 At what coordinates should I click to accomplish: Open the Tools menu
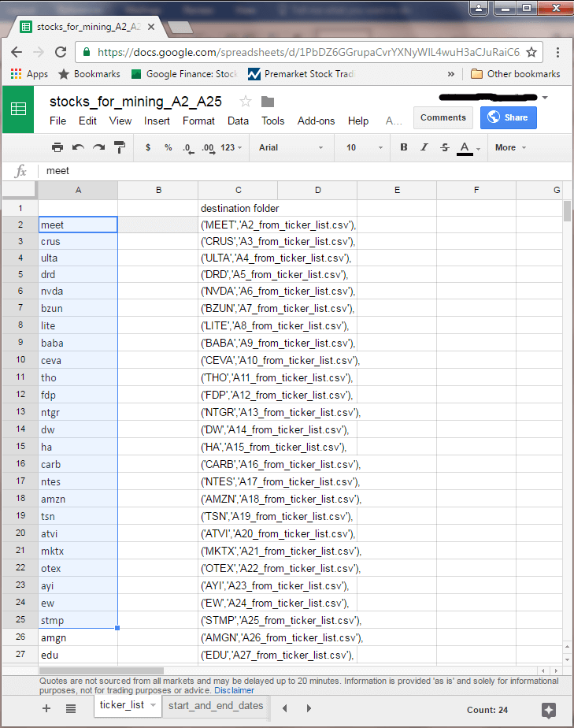pyautogui.click(x=273, y=121)
